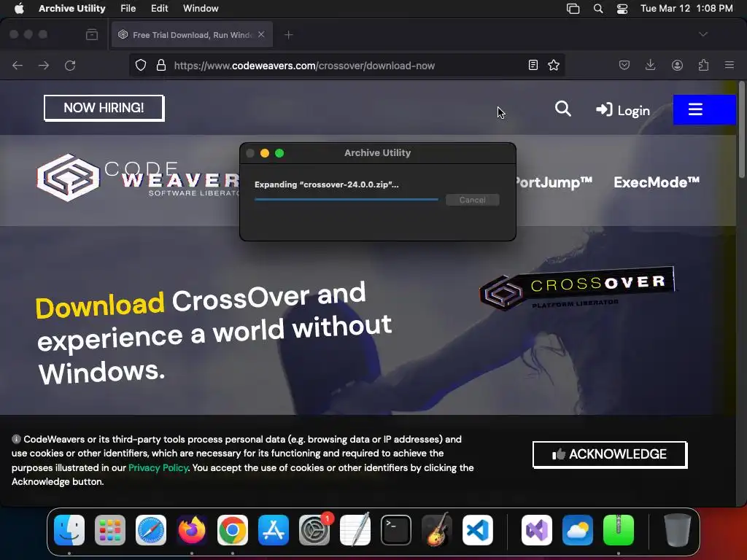
Task: Click the Archive Utility expansion progress bar
Action: click(x=347, y=200)
